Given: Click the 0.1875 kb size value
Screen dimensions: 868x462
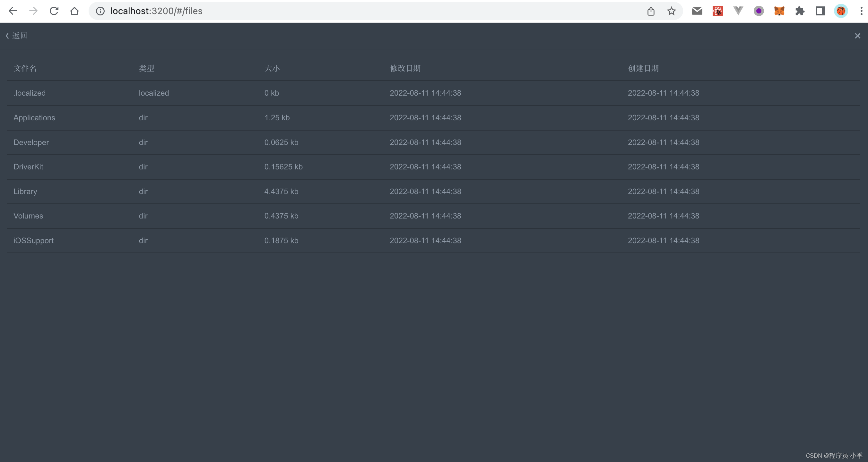Looking at the screenshot, I should click(281, 241).
